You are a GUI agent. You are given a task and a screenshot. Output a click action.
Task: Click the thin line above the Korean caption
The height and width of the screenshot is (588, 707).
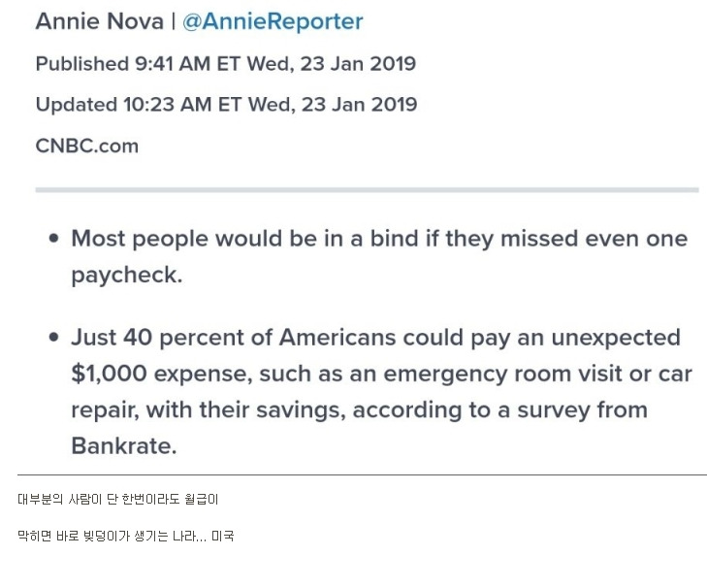361,474
